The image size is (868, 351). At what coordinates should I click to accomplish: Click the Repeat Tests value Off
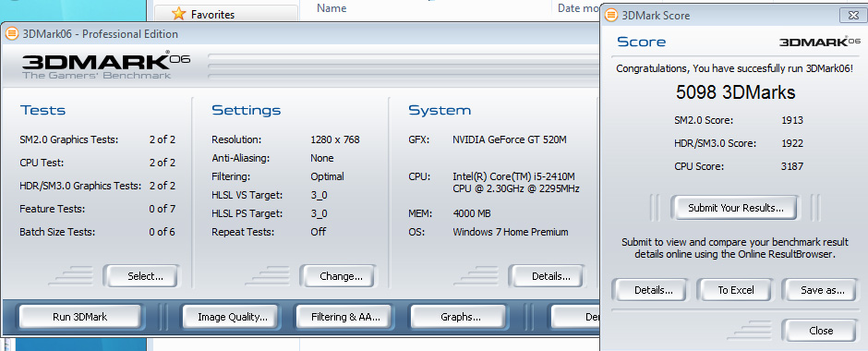point(318,232)
